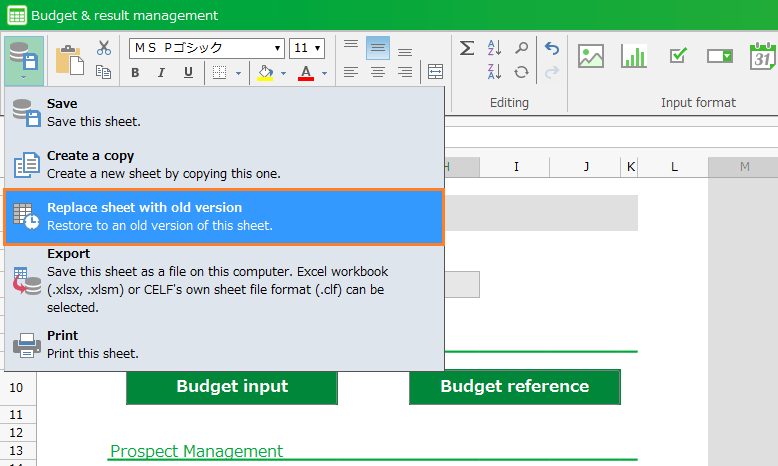This screenshot has width=778, height=466.
Task: Toggle Underline formatting
Action: (x=188, y=73)
